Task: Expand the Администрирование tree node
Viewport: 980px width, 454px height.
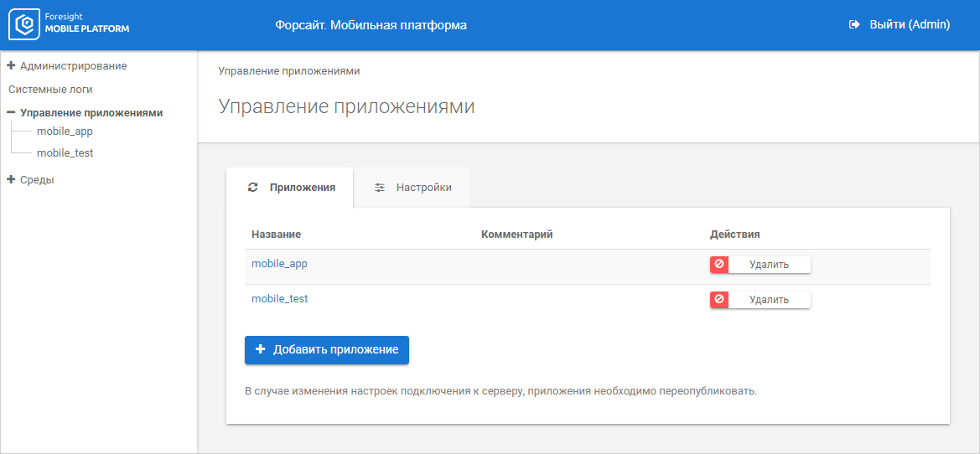Action: click(x=11, y=65)
